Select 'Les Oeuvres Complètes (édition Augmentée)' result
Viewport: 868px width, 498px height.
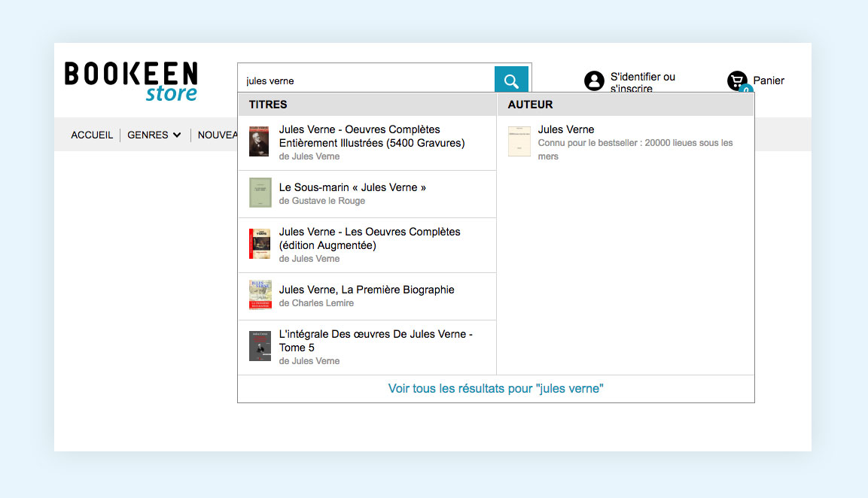[x=367, y=245]
